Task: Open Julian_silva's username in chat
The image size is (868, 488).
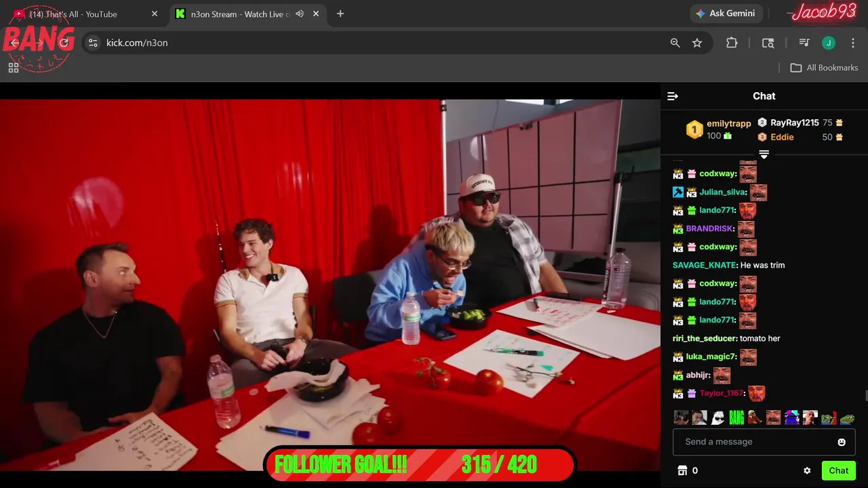Action: pyautogui.click(x=722, y=192)
